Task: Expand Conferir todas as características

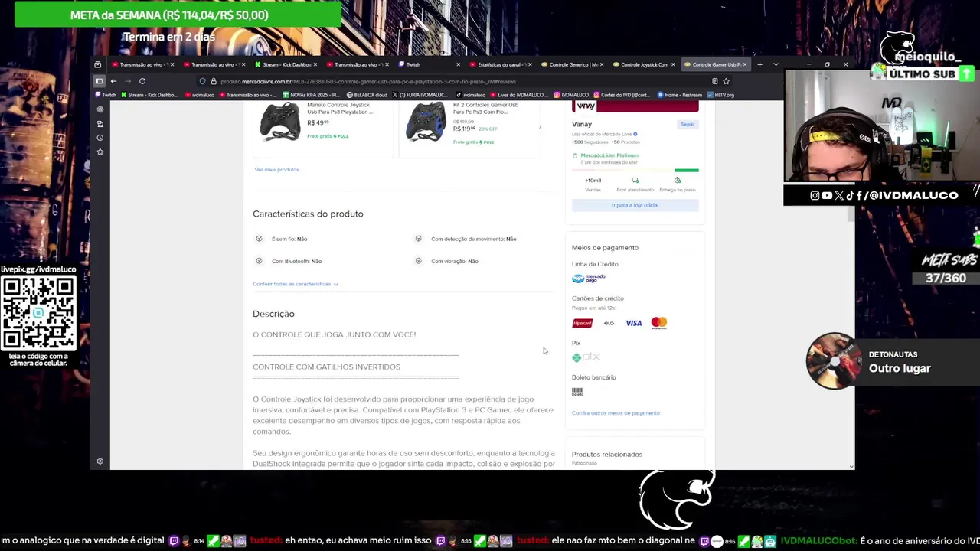Action: tap(296, 284)
